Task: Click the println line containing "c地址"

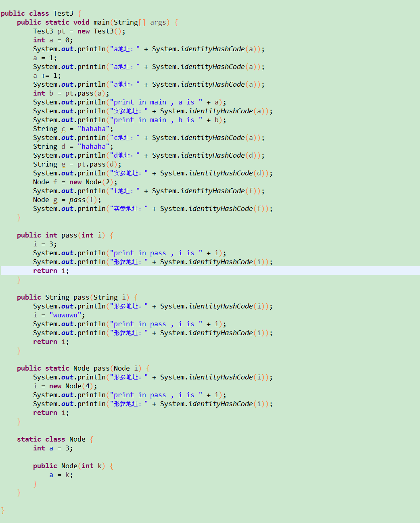Action: click(149, 138)
